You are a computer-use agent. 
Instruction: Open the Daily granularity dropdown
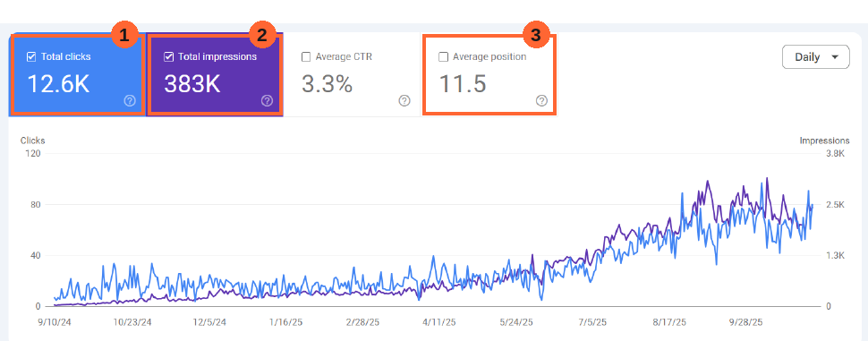click(x=815, y=57)
